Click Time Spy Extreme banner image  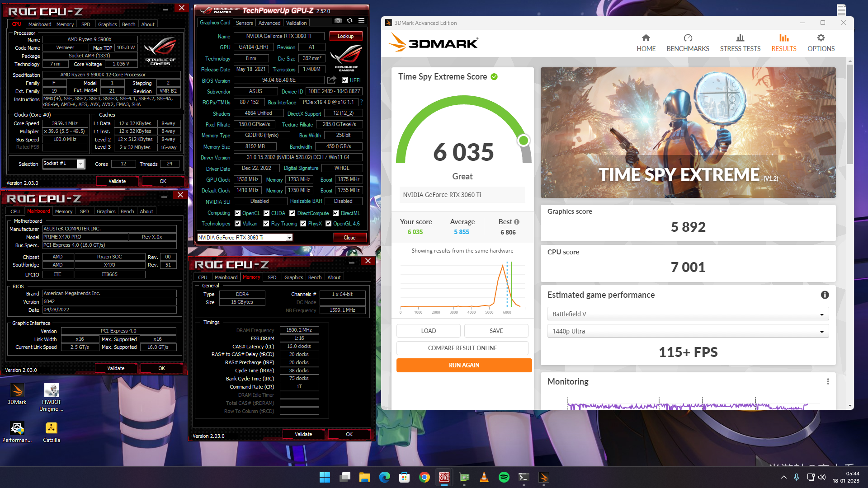pos(688,132)
